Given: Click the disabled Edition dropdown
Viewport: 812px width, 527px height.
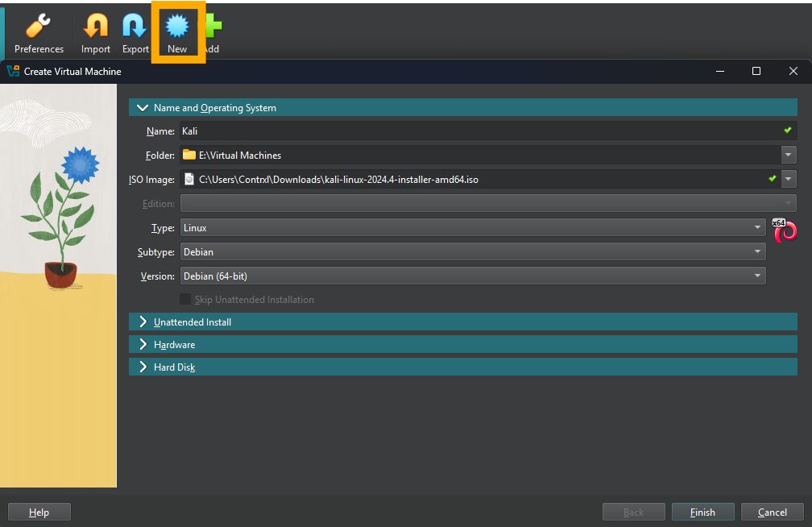Looking at the screenshot, I should coord(488,203).
